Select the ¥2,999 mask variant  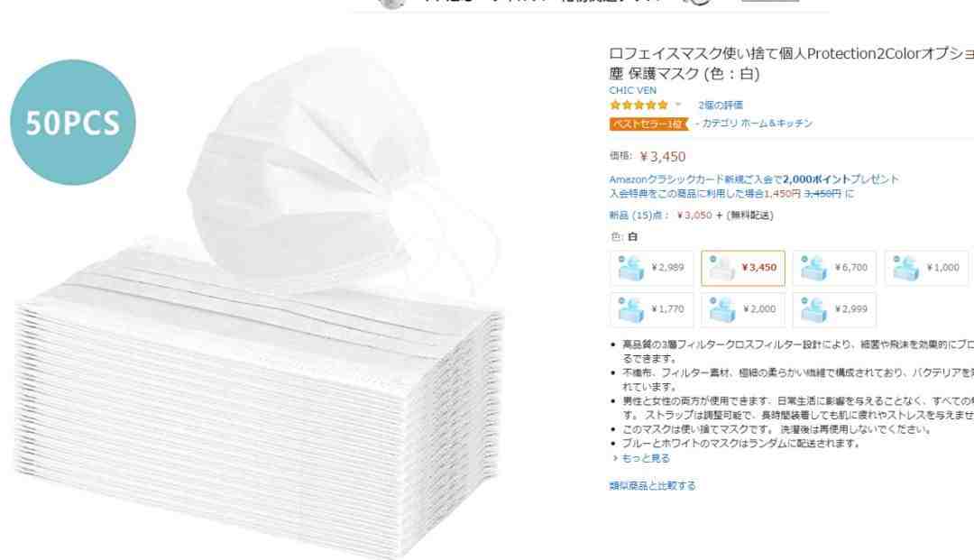[834, 310]
